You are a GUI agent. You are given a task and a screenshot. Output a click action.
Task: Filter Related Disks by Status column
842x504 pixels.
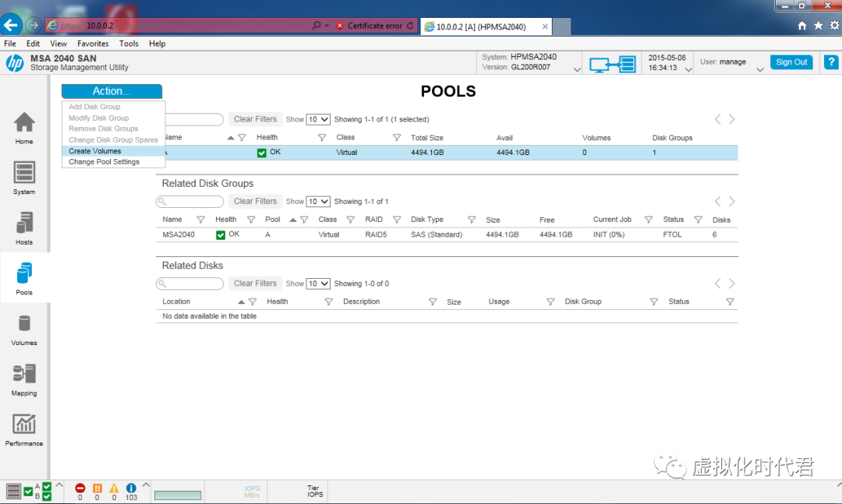pyautogui.click(x=730, y=302)
